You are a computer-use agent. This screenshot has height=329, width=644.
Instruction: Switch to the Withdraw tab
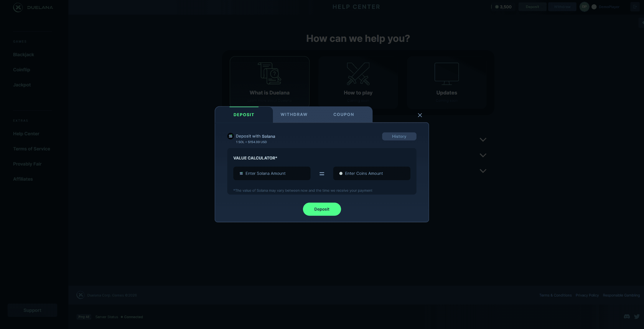pyautogui.click(x=294, y=114)
